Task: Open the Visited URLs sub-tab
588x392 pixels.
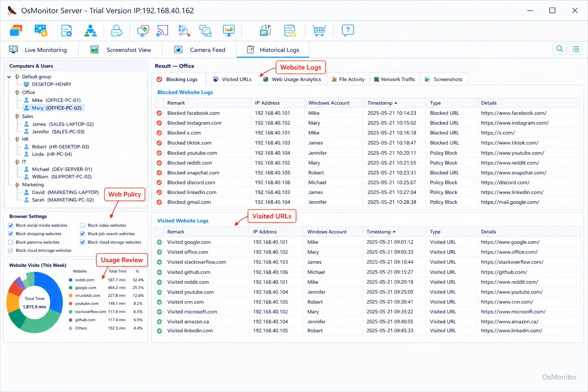Action: pyautogui.click(x=232, y=79)
